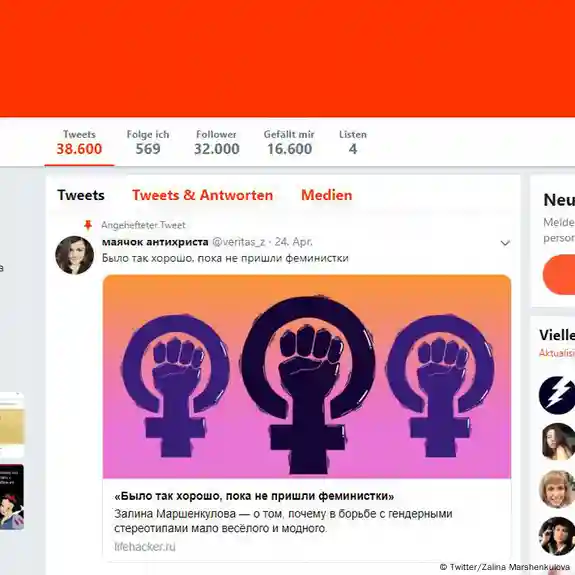Image resolution: width=575 pixels, height=575 pixels.
Task: Open the lifehacker.ru article link card
Action: point(307,521)
